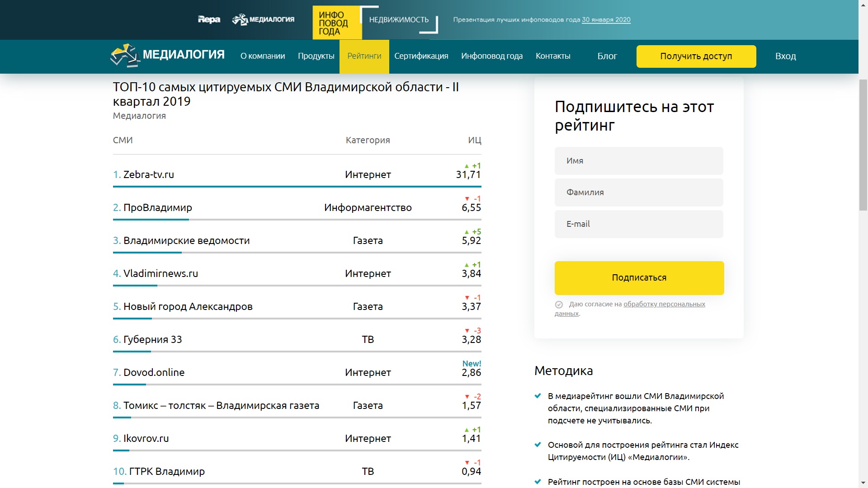868x488 pixels.
Task: Open the Продукты menu
Action: pos(316,56)
